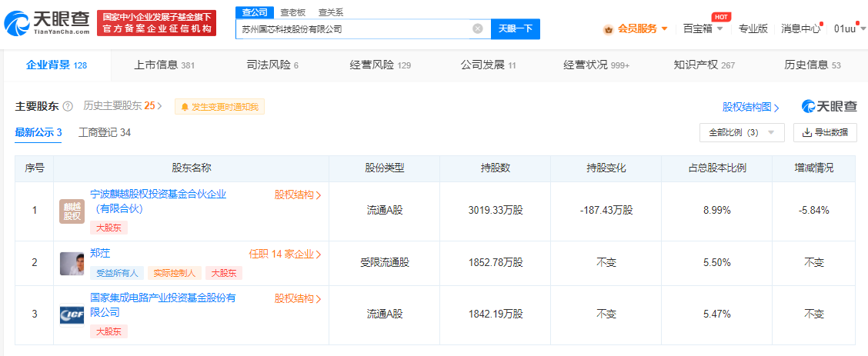Click the 导出数据 export button
Viewport: 868px width, 356px height.
click(x=825, y=133)
